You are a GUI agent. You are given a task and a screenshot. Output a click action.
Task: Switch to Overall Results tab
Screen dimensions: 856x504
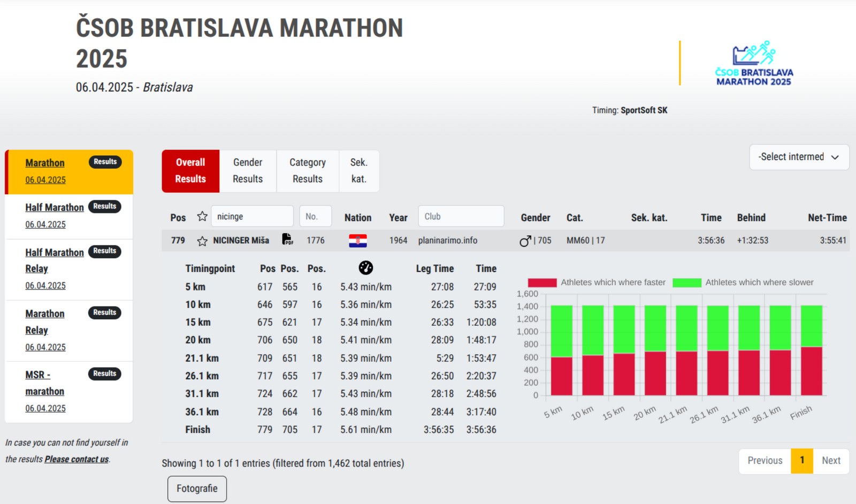tap(190, 171)
